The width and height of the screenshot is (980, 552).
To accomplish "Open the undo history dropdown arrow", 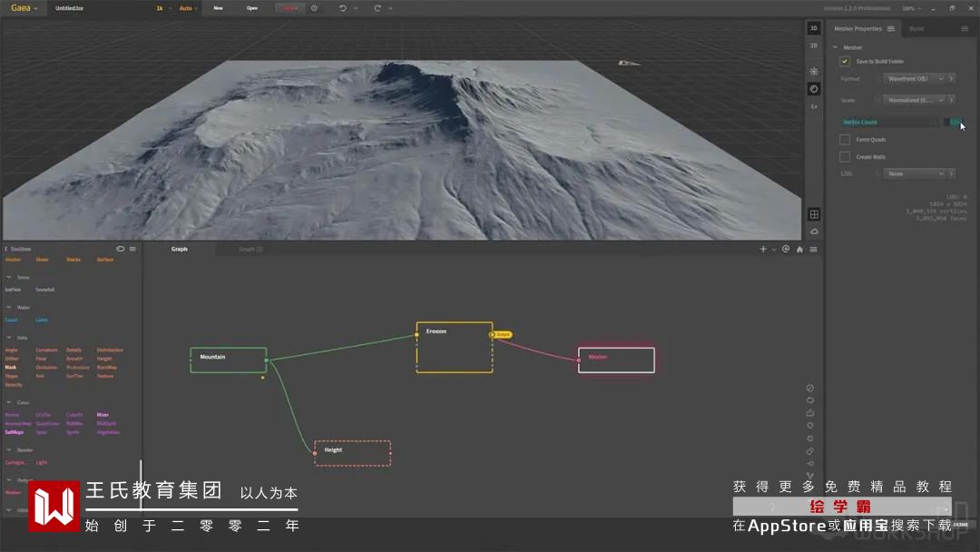I will click(x=356, y=8).
